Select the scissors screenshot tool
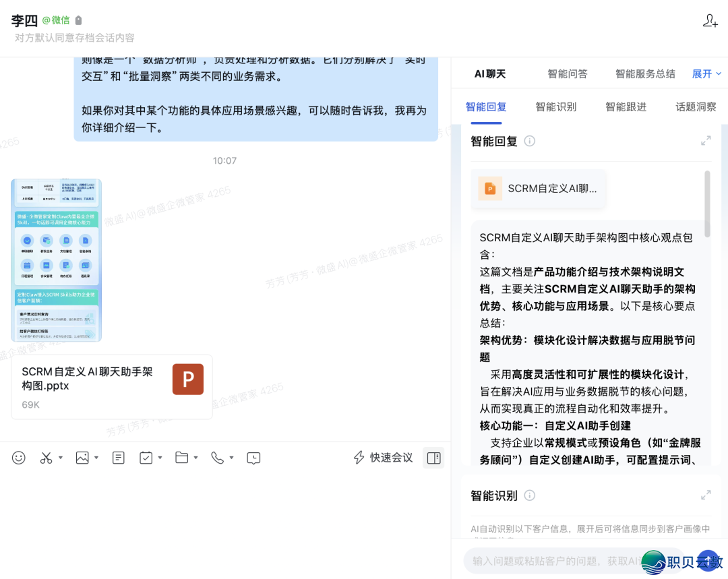 pyautogui.click(x=46, y=458)
